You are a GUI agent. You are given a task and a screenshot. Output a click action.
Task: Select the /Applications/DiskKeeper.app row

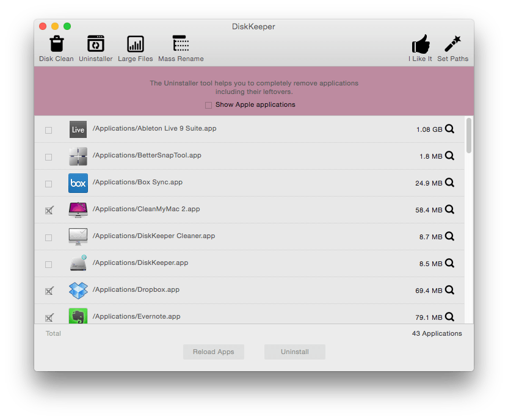pos(244,263)
